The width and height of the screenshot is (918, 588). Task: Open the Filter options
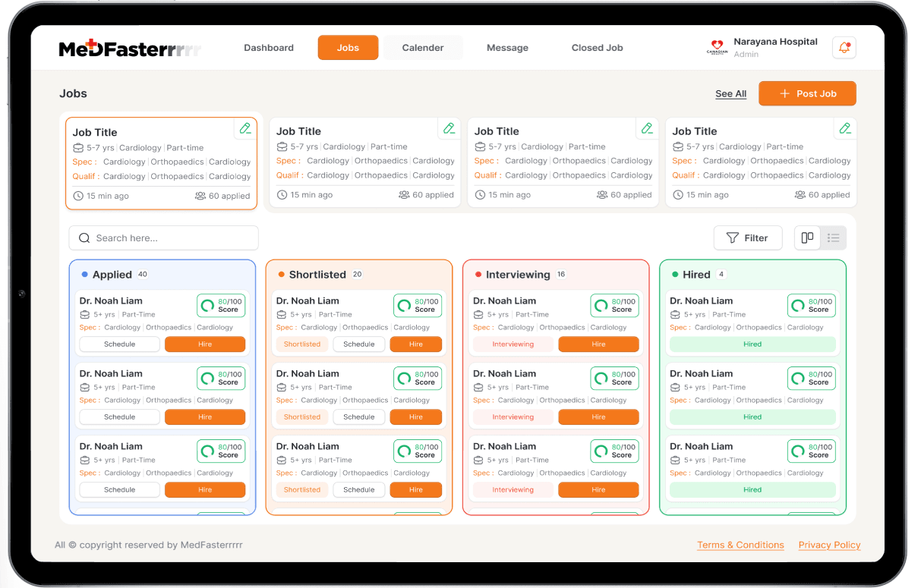pyautogui.click(x=747, y=238)
